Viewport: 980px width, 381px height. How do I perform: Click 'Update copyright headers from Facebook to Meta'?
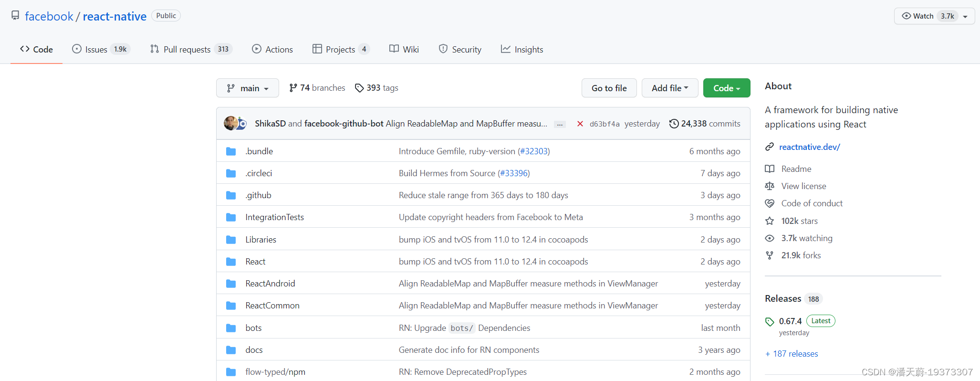[x=491, y=217]
